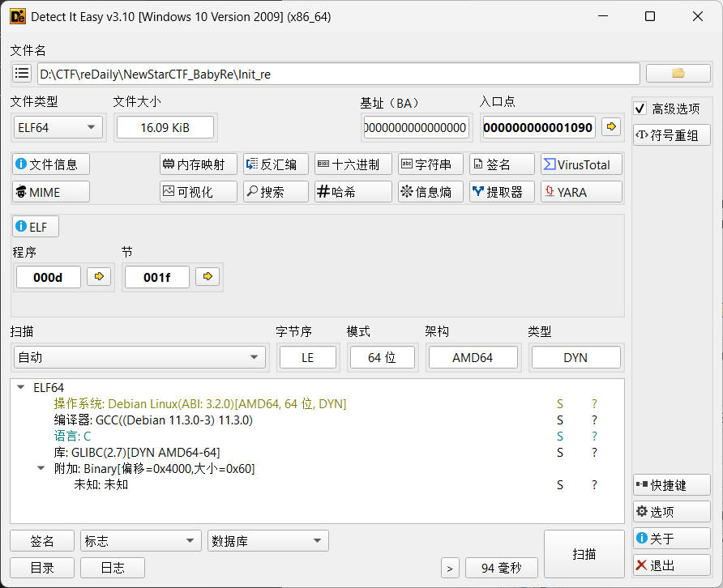Click 字节序 LE value box

pyautogui.click(x=307, y=357)
